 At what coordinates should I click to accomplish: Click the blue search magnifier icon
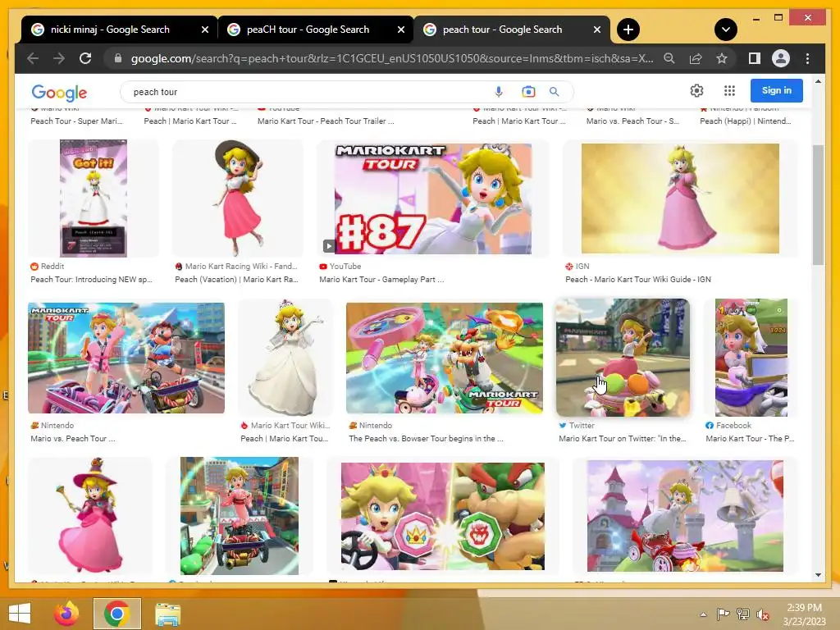[555, 92]
